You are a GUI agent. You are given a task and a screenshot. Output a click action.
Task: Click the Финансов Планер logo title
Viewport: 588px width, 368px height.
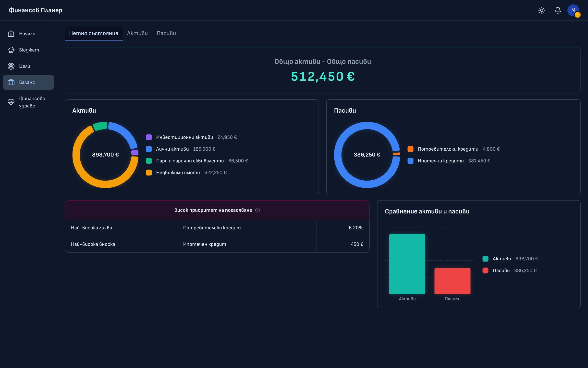36,10
